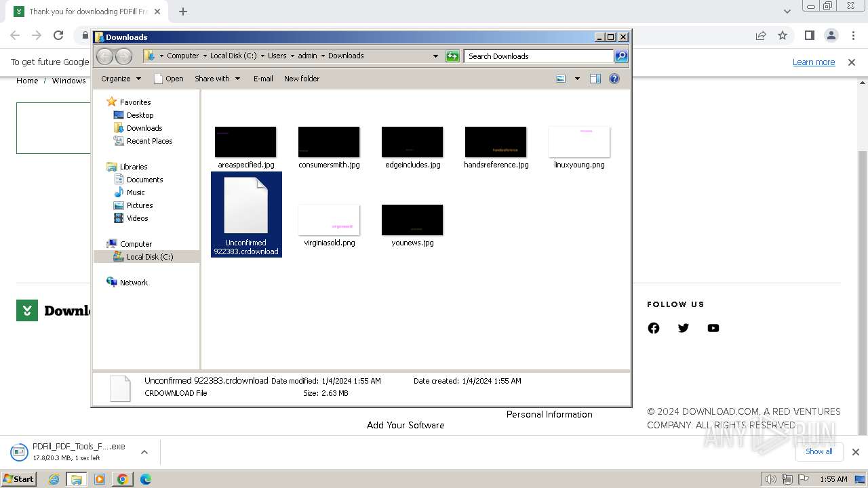Image resolution: width=868 pixels, height=488 pixels.
Task: Reload page in Chrome
Action: click(x=58, y=35)
